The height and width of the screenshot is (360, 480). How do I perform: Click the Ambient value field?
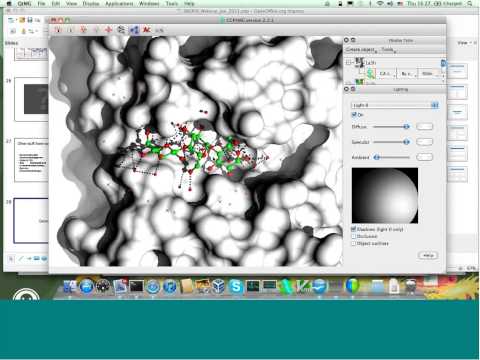click(x=425, y=157)
